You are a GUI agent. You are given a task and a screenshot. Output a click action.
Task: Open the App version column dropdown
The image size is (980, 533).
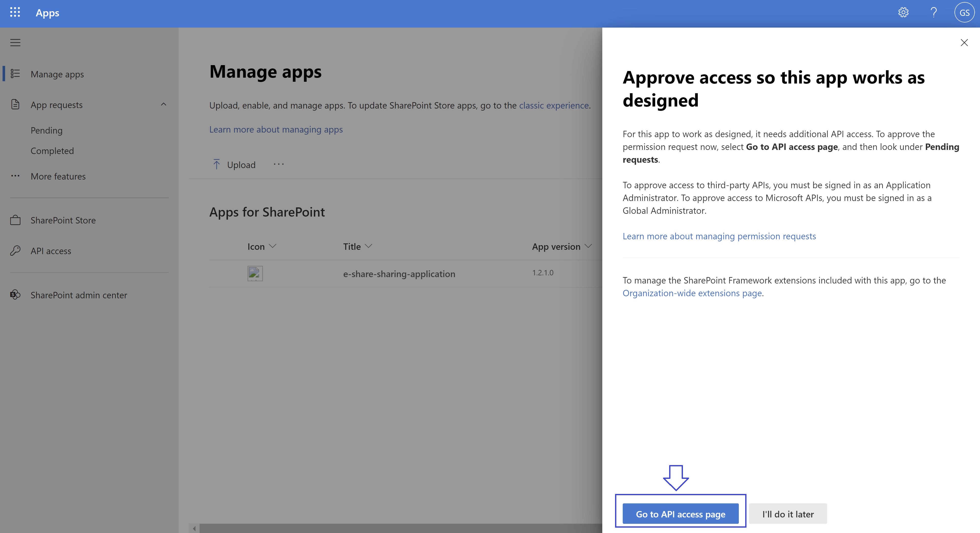coord(588,246)
